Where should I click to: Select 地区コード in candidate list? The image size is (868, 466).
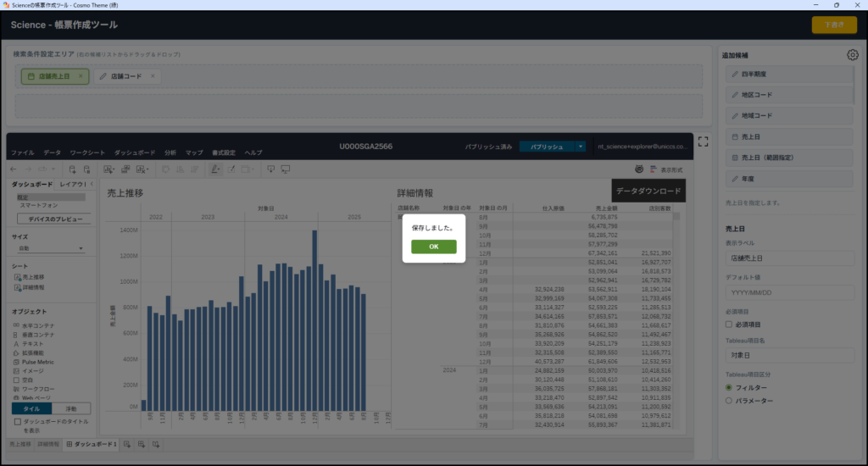coord(789,95)
